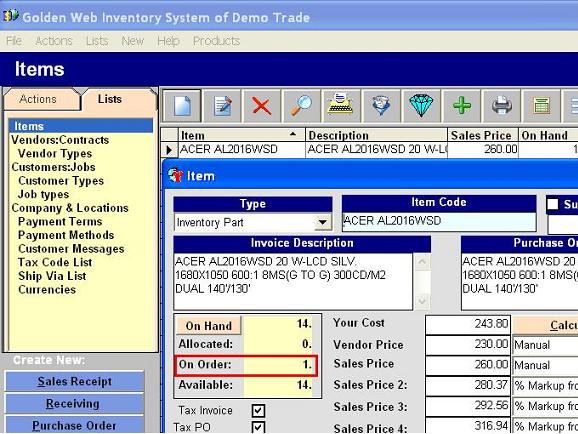
Task: Switch to the Actions side panel tab
Action: coord(38,99)
